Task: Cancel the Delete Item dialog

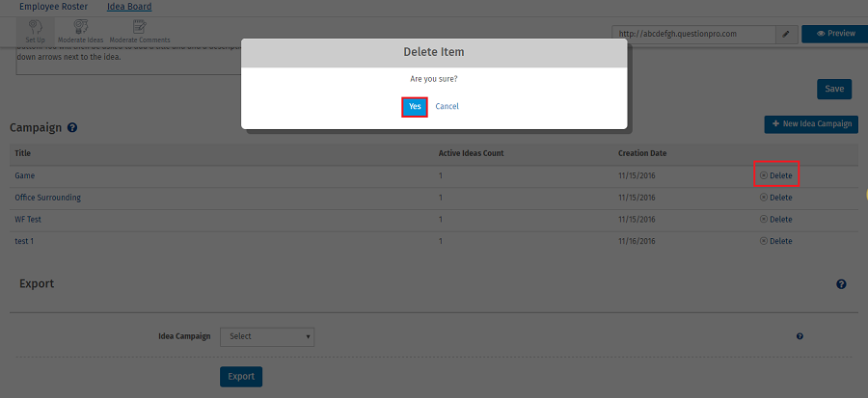Action: (x=447, y=107)
